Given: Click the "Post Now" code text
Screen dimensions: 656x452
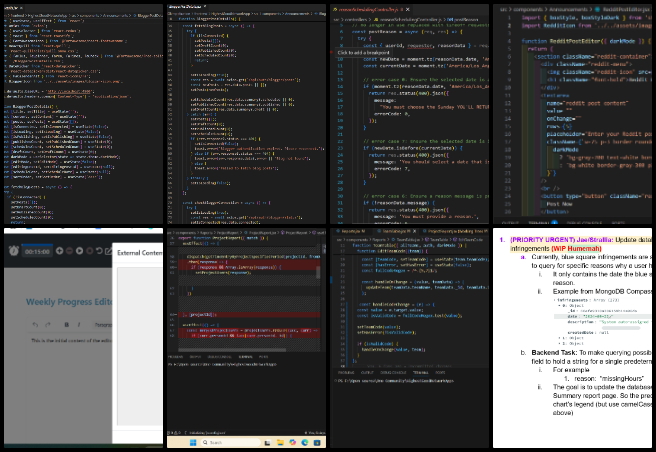Looking at the screenshot, I should pos(559,204).
